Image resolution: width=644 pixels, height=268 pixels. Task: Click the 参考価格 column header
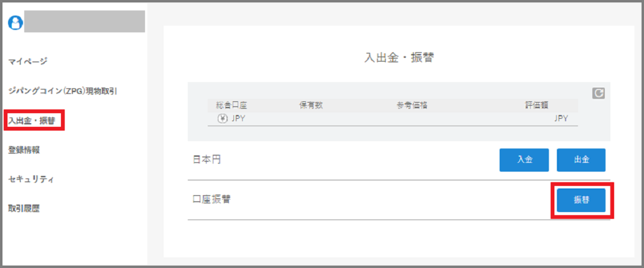point(409,106)
